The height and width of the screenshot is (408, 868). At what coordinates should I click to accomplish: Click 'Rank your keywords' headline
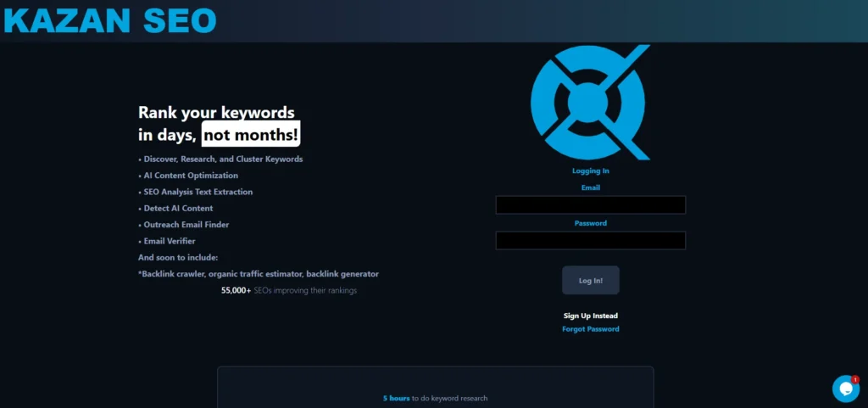point(216,112)
